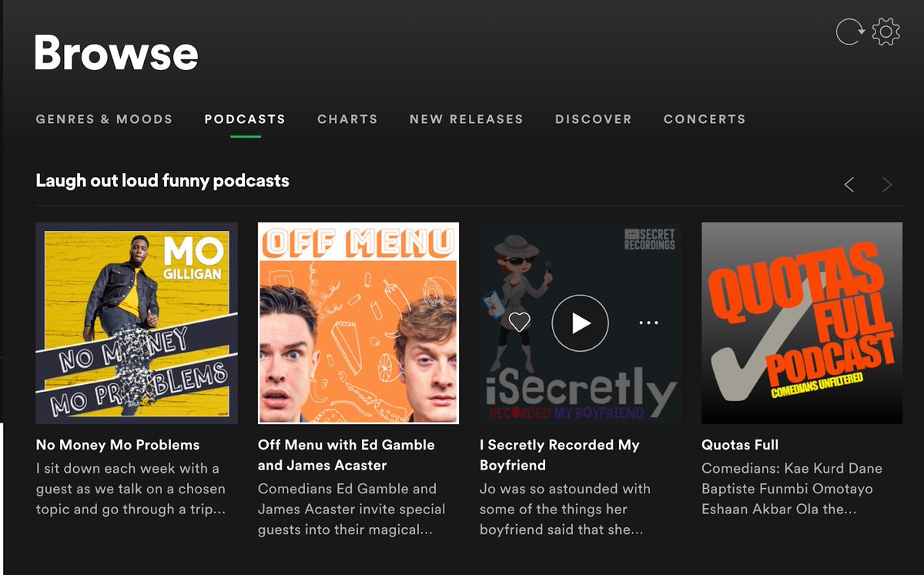The height and width of the screenshot is (575, 924).
Task: Open the Charts tab
Action: click(x=347, y=119)
